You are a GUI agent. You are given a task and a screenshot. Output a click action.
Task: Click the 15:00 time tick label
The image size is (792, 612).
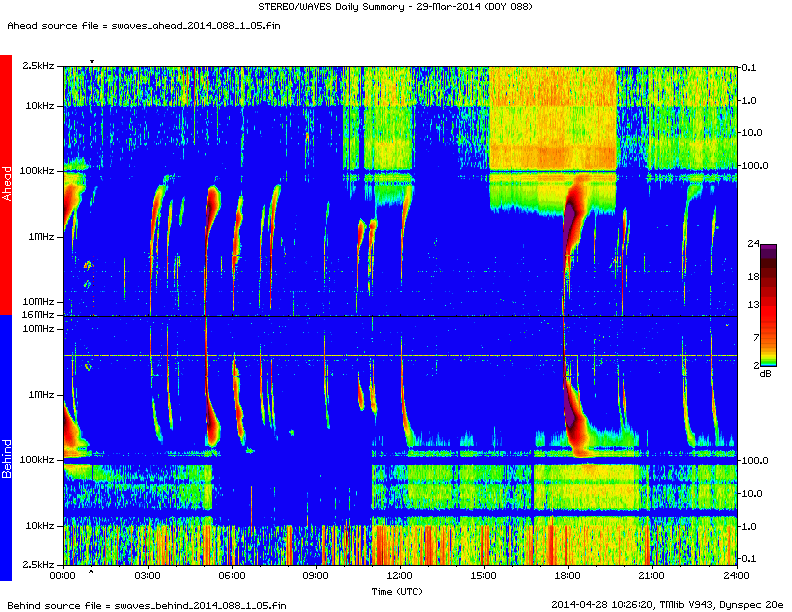(484, 576)
